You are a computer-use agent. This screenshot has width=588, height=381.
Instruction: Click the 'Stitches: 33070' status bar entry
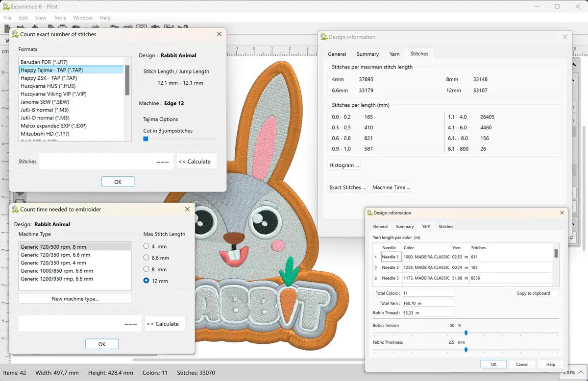196,373
